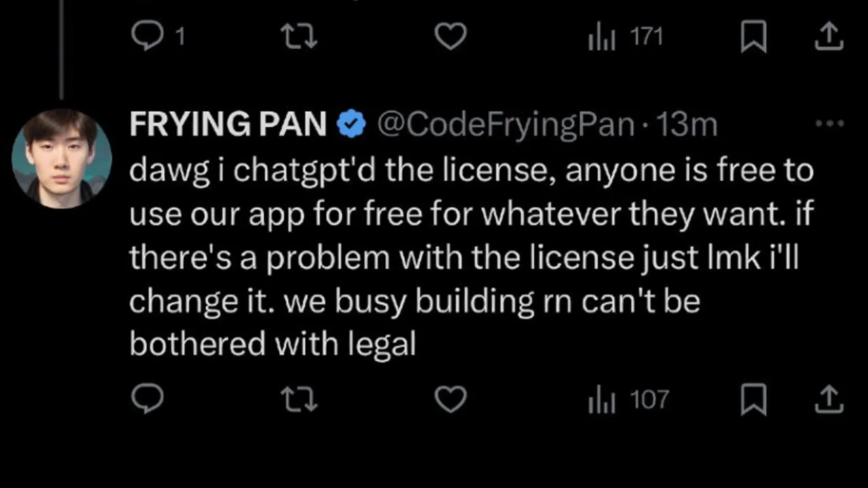The image size is (868, 488).
Task: Share the upper tweet
Action: [x=828, y=37]
